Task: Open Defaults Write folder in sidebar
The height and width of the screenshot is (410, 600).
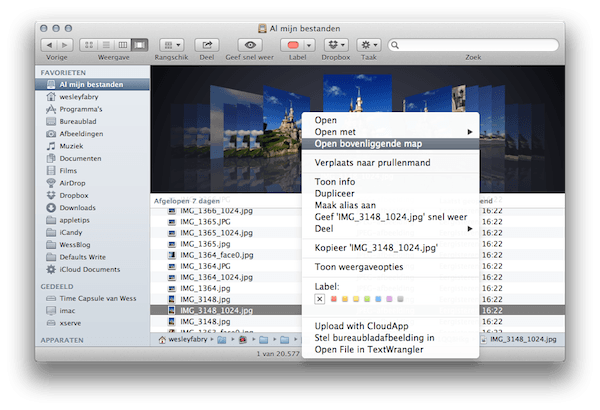Action: pyautogui.click(x=92, y=257)
